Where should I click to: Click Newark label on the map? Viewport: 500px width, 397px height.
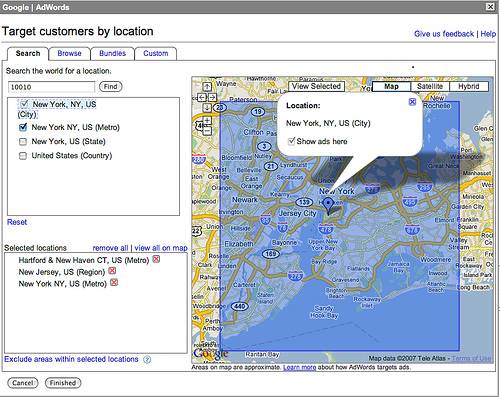click(245, 200)
